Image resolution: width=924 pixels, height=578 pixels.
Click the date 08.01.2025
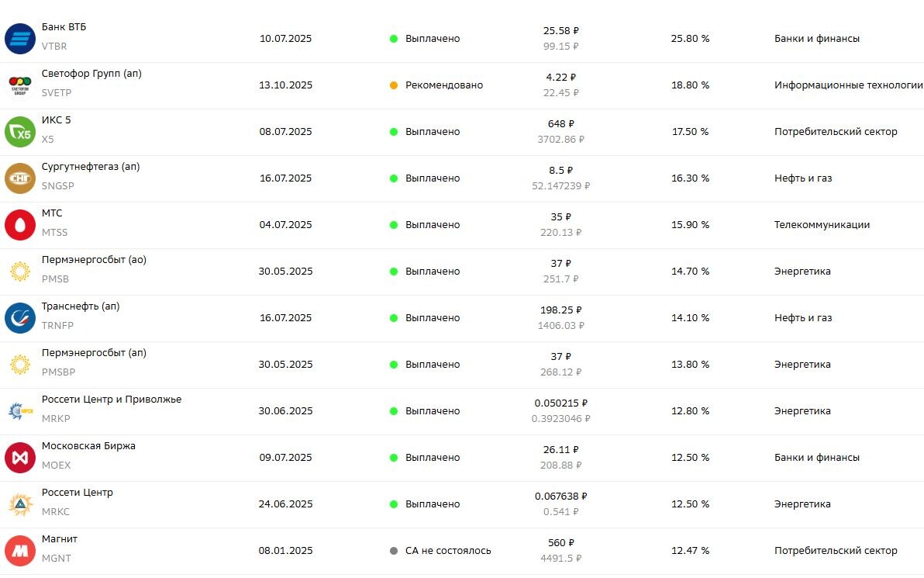tap(286, 552)
